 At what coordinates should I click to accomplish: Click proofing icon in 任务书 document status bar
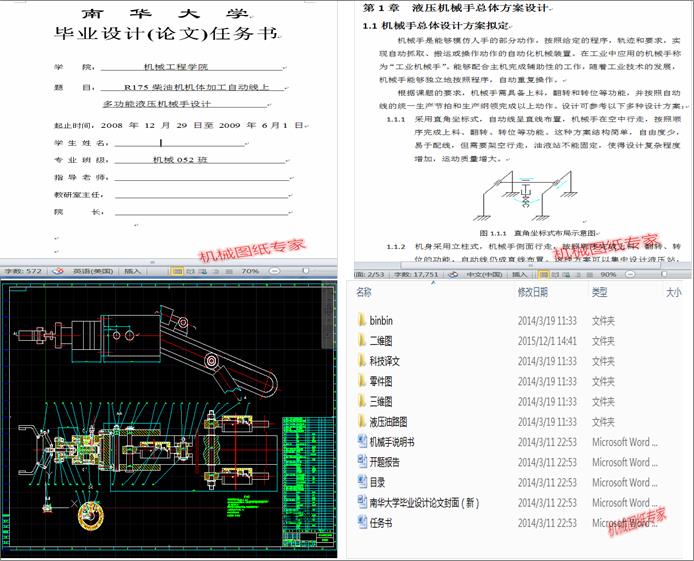pyautogui.click(x=58, y=271)
